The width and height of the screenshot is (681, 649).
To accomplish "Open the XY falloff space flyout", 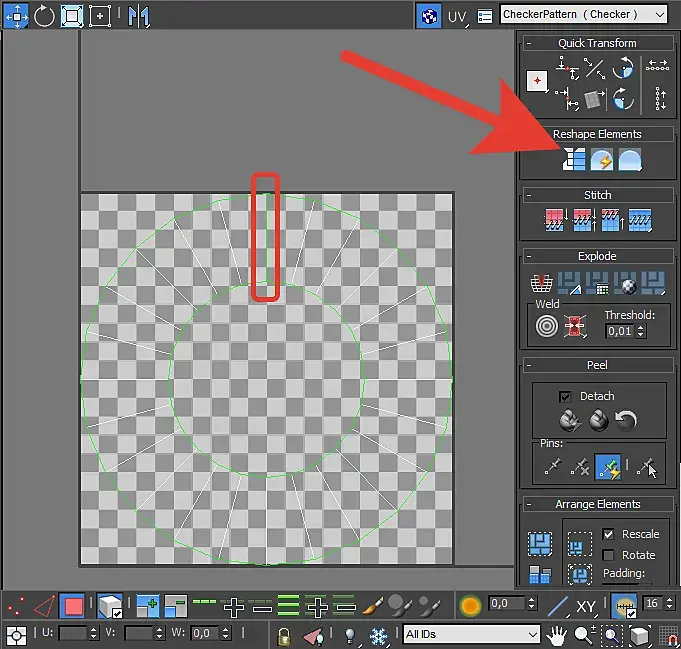I will pos(586,606).
